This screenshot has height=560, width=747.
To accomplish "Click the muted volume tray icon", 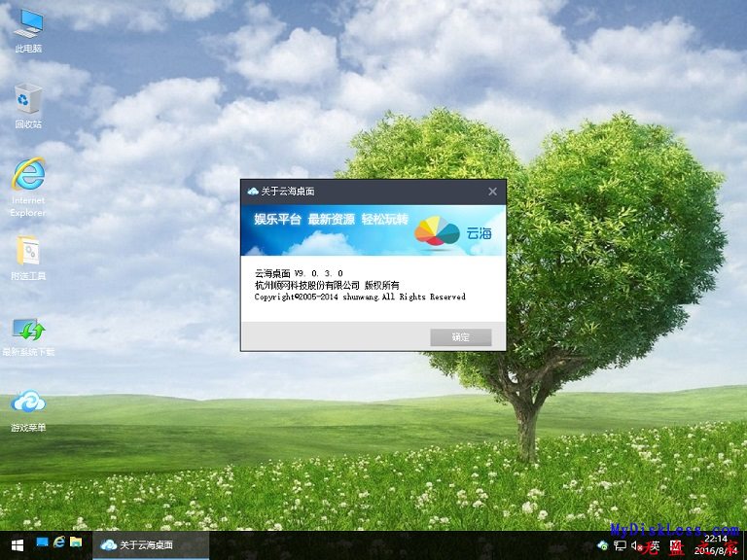I will tap(636, 545).
